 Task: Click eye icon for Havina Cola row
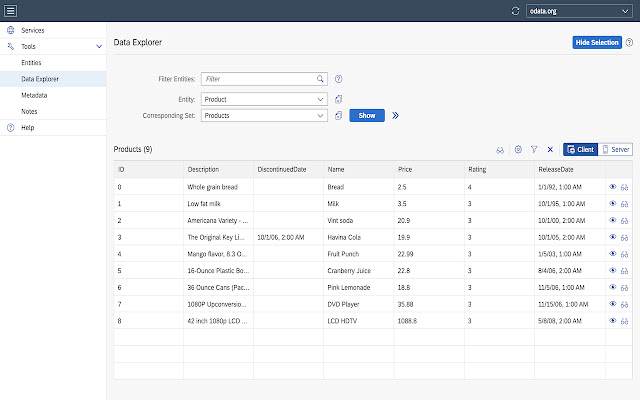[x=612, y=237]
